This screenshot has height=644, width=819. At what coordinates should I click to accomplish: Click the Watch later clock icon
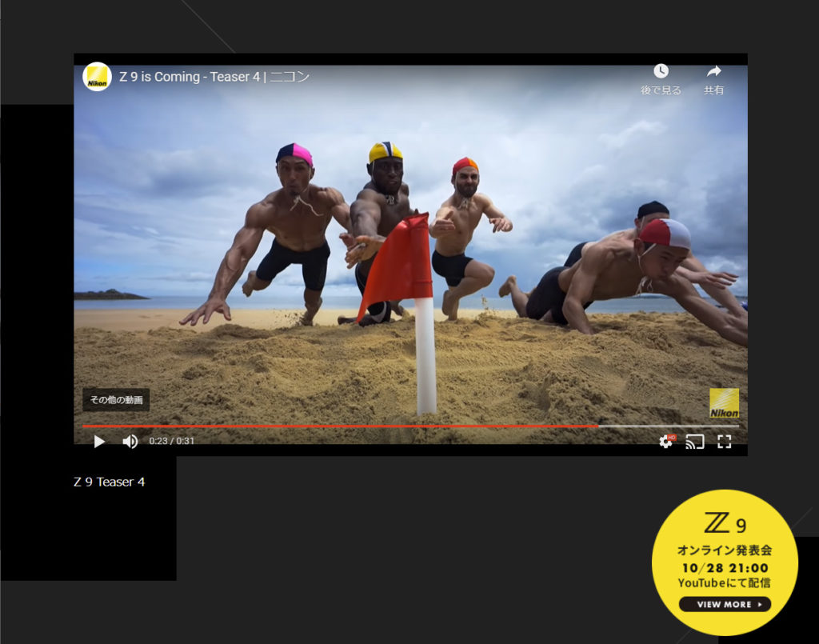click(x=661, y=71)
